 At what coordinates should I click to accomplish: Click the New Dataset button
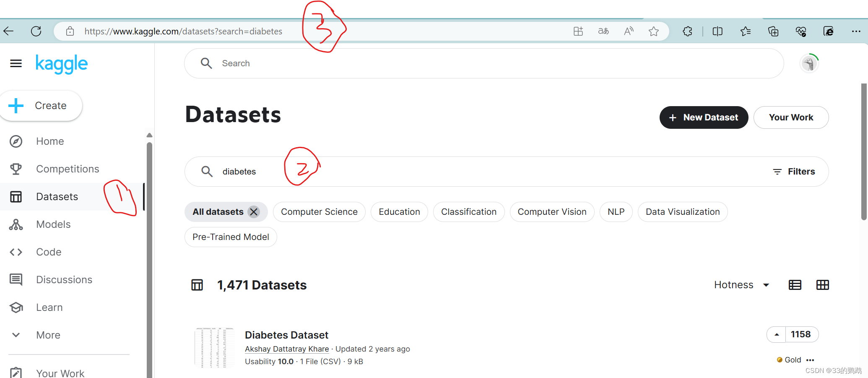[704, 117]
